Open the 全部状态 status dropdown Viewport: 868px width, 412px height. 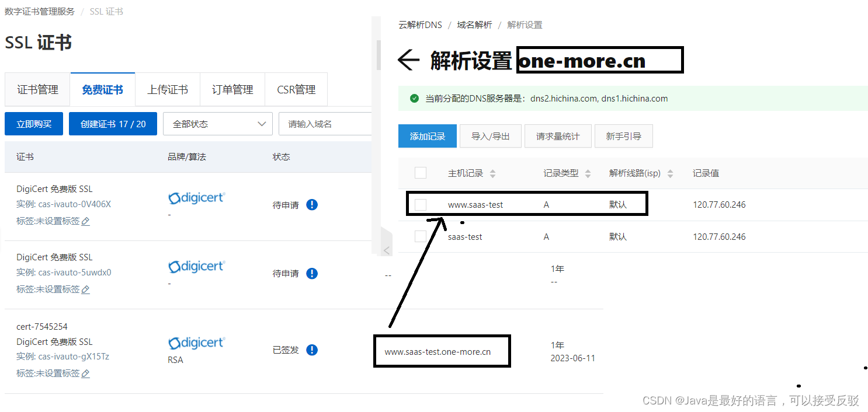218,124
